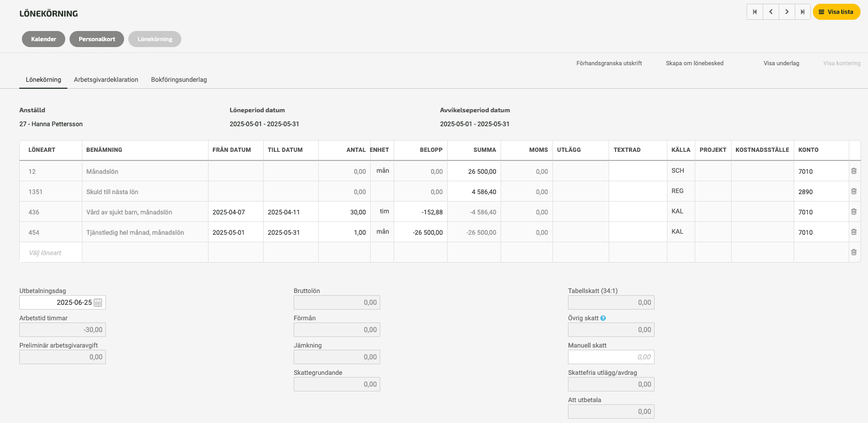Image resolution: width=868 pixels, height=423 pixels.
Task: Switch to the Arbetsgivardeklaration tab
Action: click(x=106, y=80)
